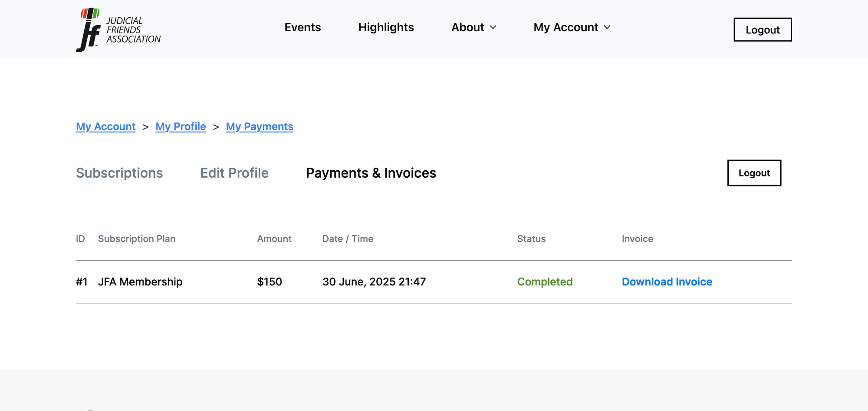Click the Subscription Plan column header
868x411 pixels.
tap(137, 239)
